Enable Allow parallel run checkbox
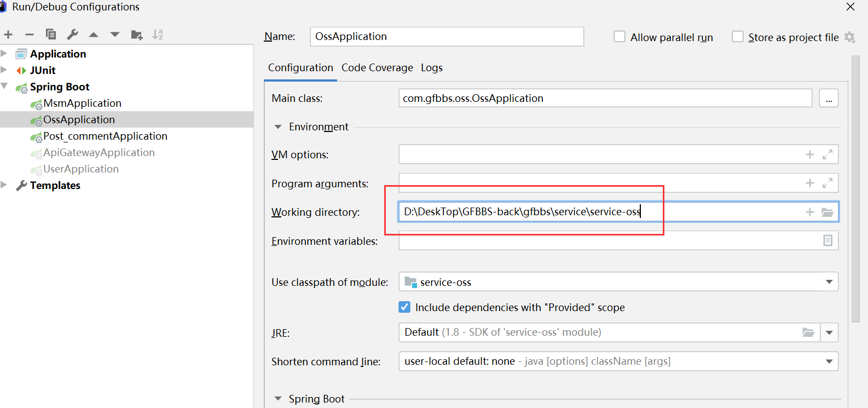The height and width of the screenshot is (408, 868). (x=620, y=37)
